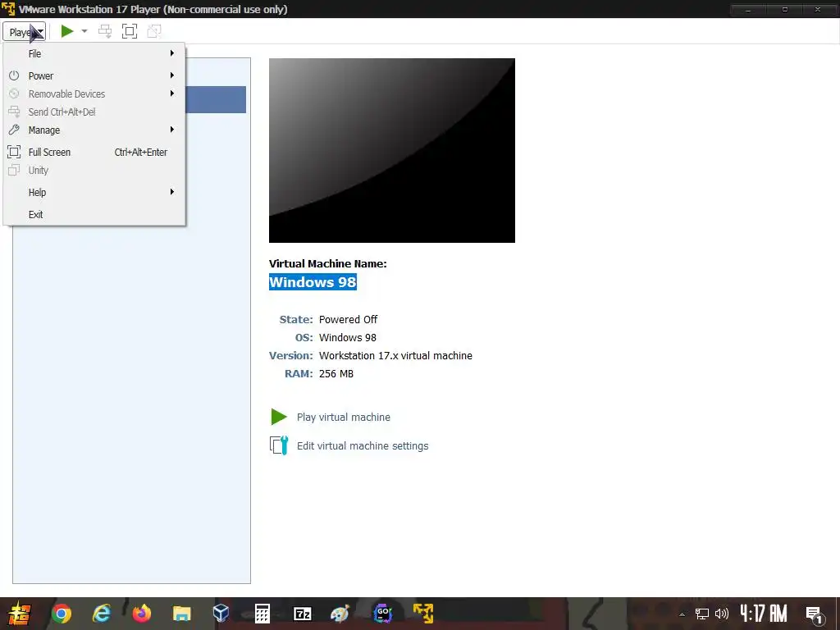
Task: Click the volume speaker icon in the tray
Action: click(x=722, y=614)
